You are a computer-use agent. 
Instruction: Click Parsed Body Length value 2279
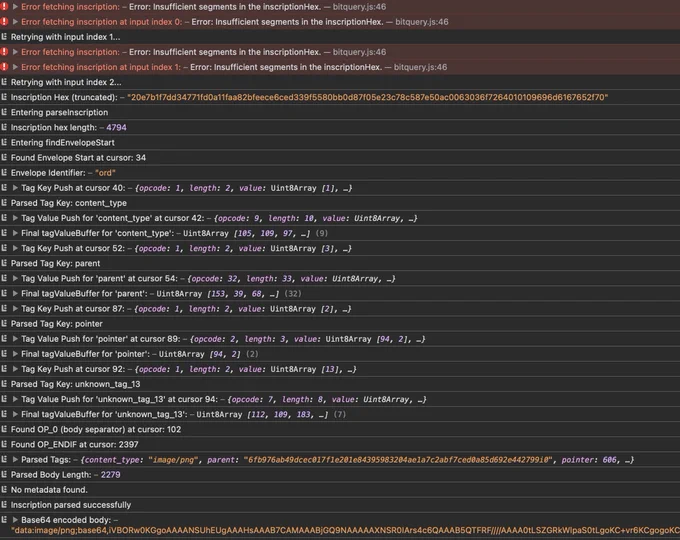click(x=111, y=475)
